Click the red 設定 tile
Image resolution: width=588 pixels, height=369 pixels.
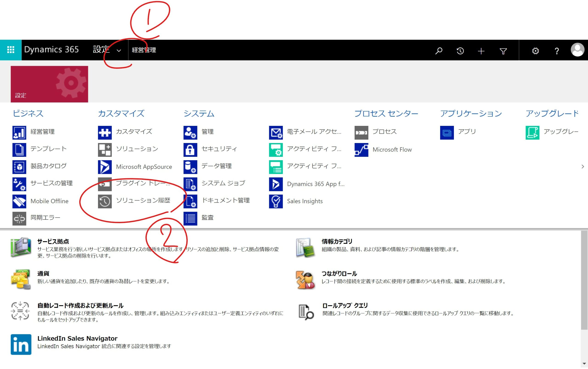pos(49,84)
